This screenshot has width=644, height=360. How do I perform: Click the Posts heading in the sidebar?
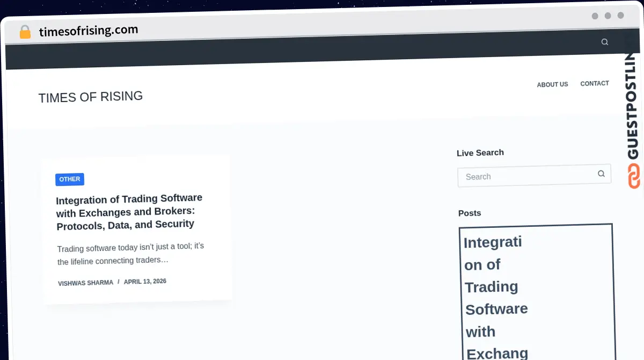click(470, 213)
